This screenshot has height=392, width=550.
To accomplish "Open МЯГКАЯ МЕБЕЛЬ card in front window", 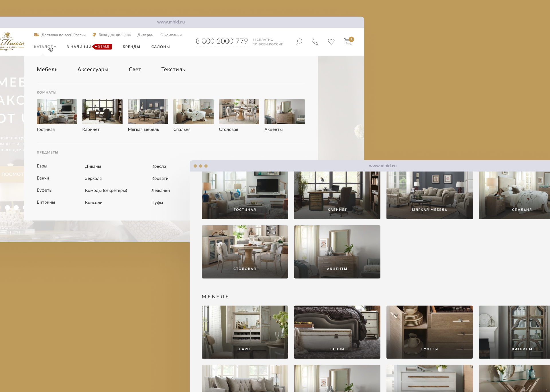I will (x=430, y=196).
